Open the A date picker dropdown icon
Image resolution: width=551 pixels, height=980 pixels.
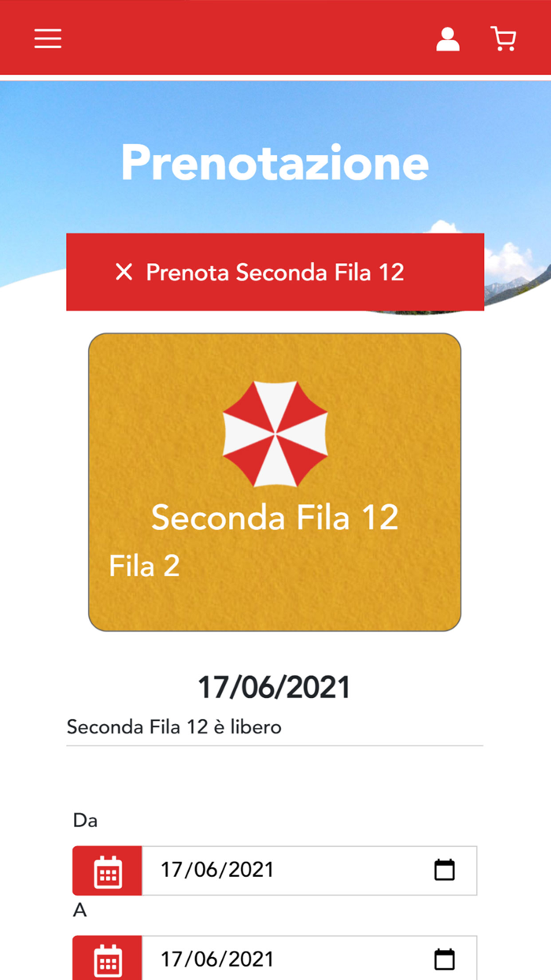click(445, 959)
